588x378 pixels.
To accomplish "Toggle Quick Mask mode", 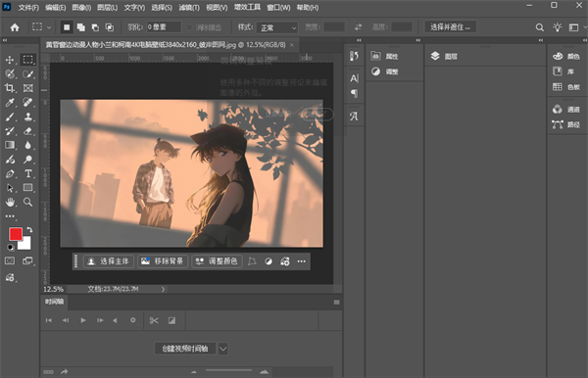I will 10,260.
